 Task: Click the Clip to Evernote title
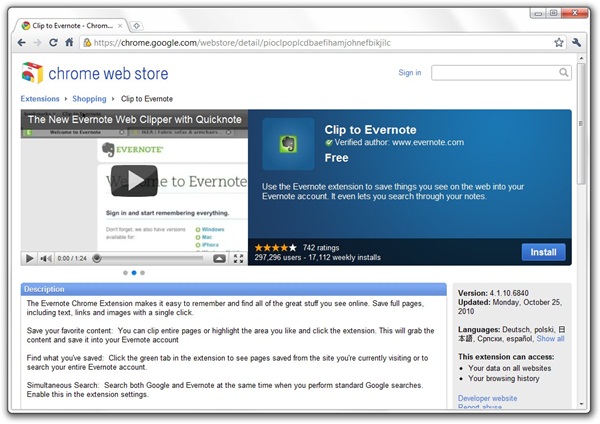[370, 130]
